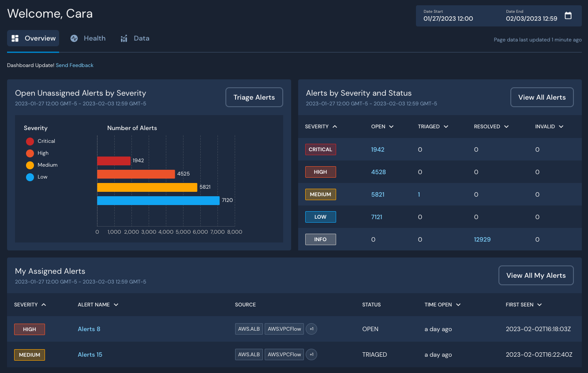Image resolution: width=588 pixels, height=373 pixels.
Task: Click the Health heartbeat icon
Action: (x=74, y=38)
